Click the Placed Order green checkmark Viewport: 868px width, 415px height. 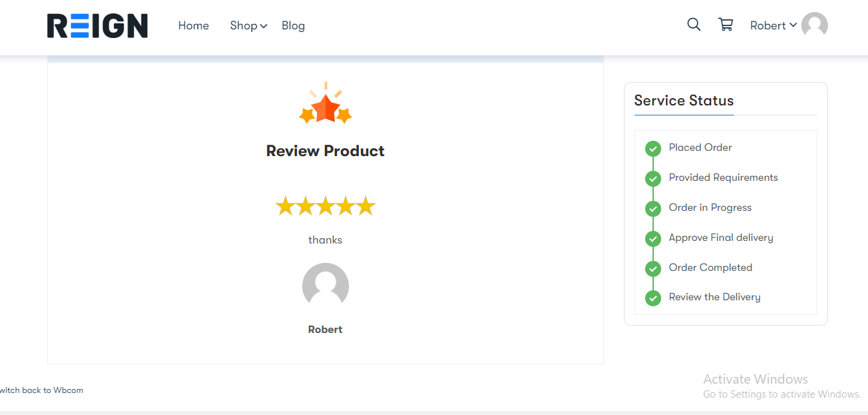pyautogui.click(x=653, y=148)
